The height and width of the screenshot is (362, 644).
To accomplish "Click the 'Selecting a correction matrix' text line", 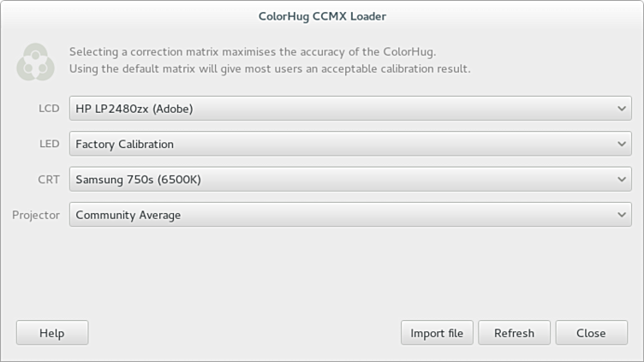I will pyautogui.click(x=253, y=51).
